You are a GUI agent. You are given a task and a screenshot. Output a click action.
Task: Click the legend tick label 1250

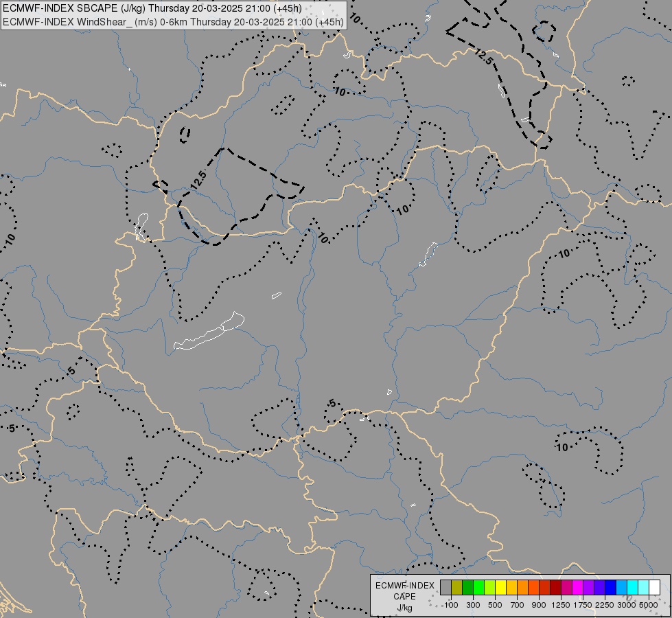tap(561, 605)
